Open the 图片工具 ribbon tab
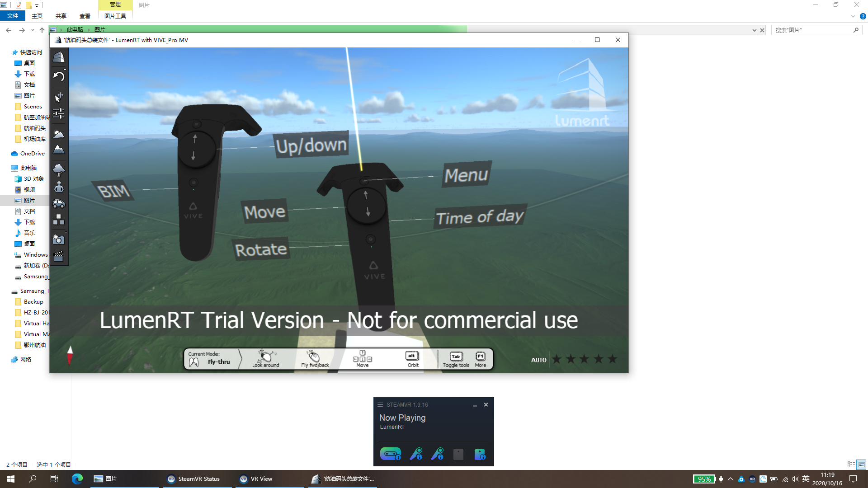Viewport: 868px width, 488px height. tap(115, 16)
